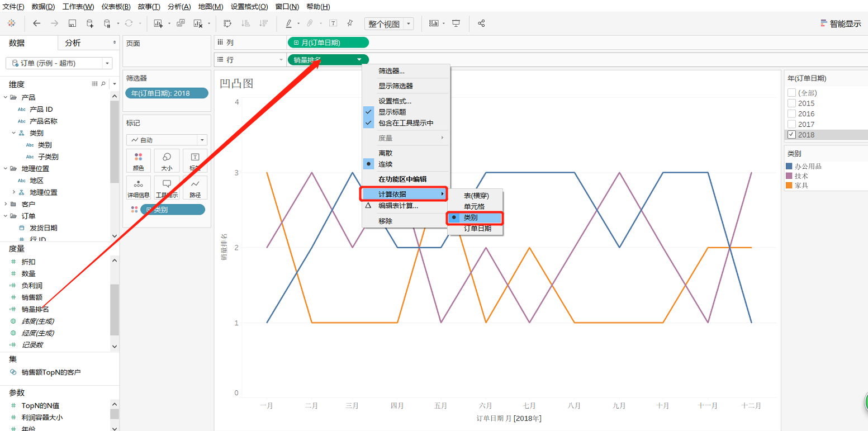Uncheck the 2018 year checkbox
Screen dimensions: 868x431
pos(791,135)
